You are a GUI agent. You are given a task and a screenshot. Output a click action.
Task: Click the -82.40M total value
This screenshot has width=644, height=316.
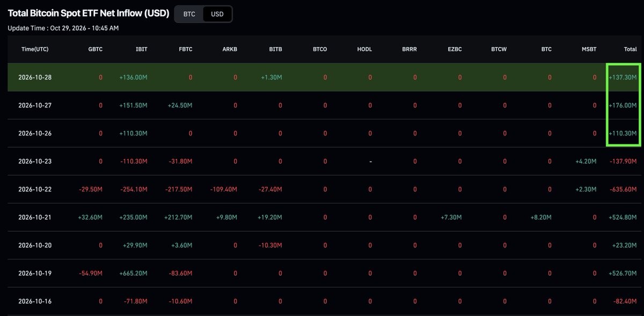pyautogui.click(x=625, y=301)
